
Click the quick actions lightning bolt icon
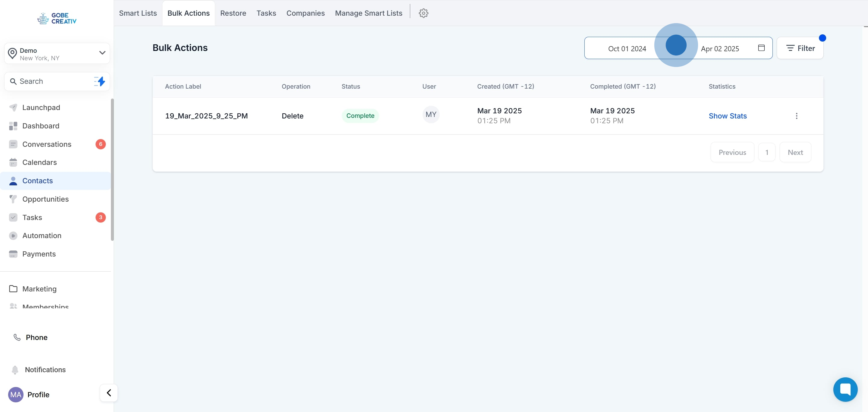click(x=100, y=81)
